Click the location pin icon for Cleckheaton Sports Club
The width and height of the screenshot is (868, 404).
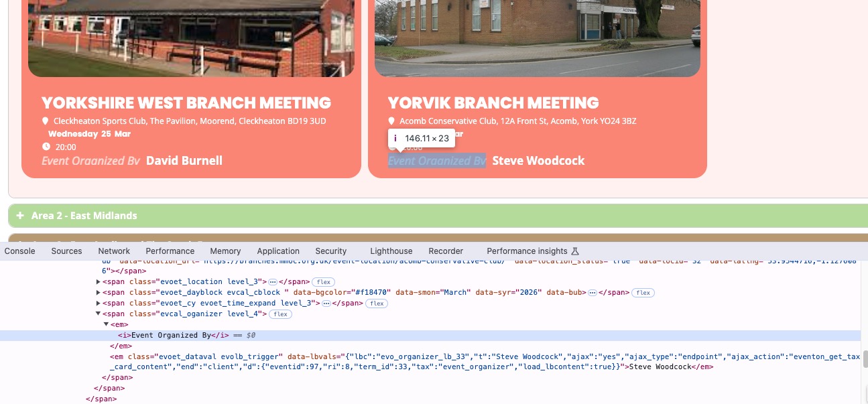coord(46,121)
